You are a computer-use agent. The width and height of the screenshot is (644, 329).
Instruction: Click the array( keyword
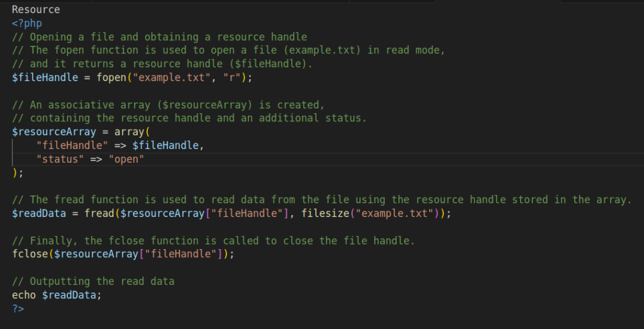132,132
